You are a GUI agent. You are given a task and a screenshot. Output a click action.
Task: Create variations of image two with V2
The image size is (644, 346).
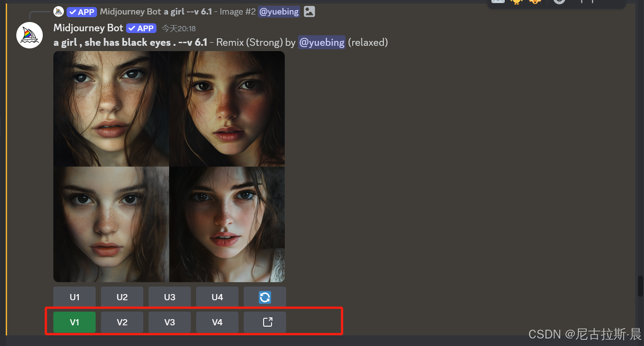(x=122, y=322)
